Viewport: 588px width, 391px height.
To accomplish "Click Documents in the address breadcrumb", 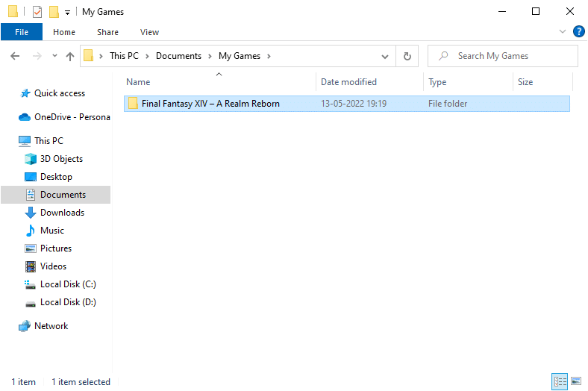I will click(x=178, y=56).
